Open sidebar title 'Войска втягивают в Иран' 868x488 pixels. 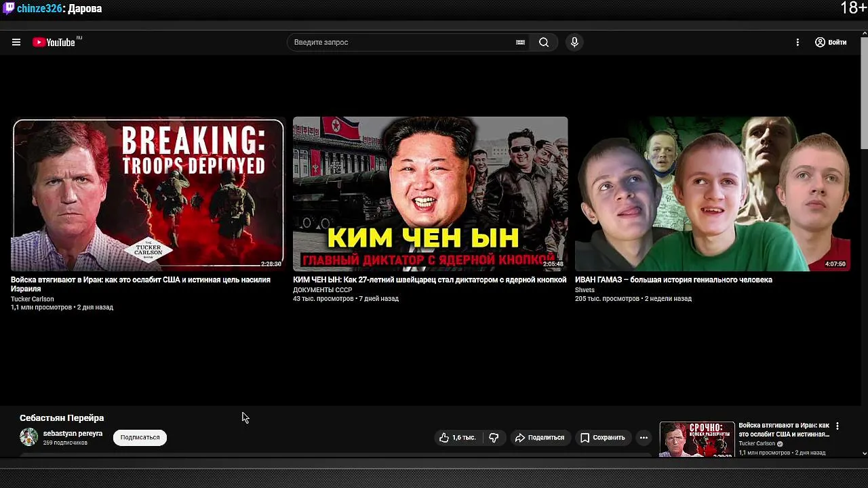coord(784,430)
